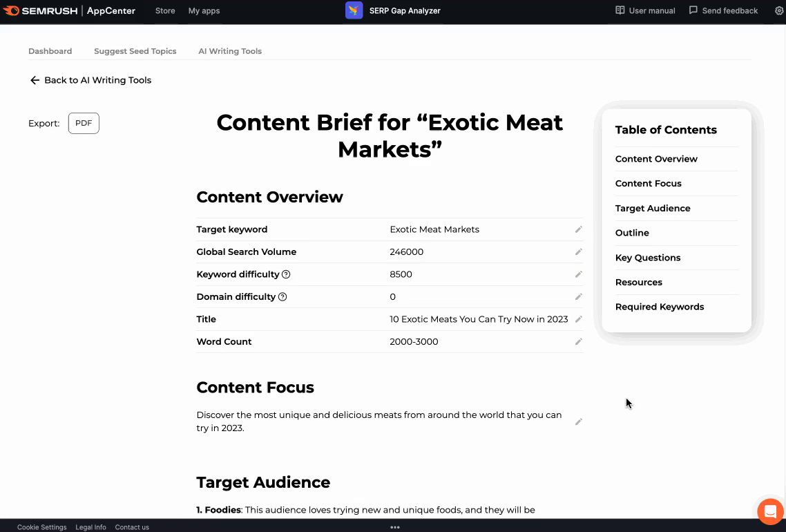Image resolution: width=786 pixels, height=532 pixels.
Task: Jump to Resources in Table of Contents
Action: click(639, 283)
